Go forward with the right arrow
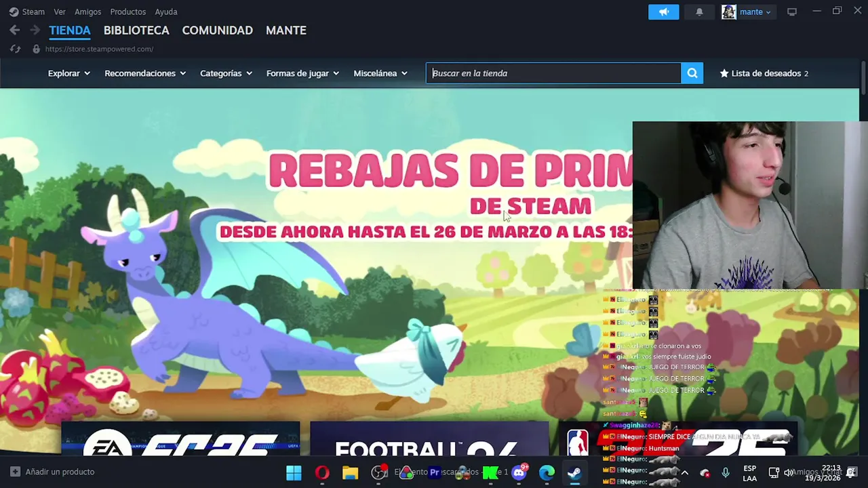The height and width of the screenshot is (488, 868). click(35, 30)
